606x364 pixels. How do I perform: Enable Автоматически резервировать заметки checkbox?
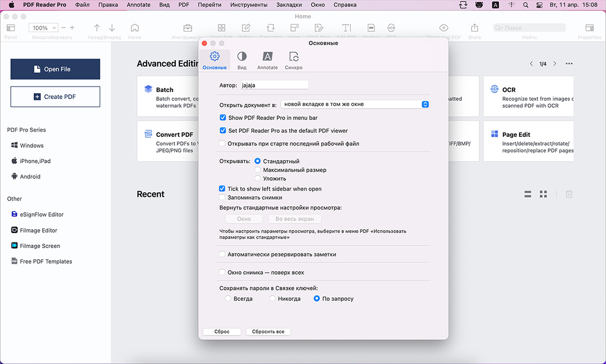coord(222,254)
